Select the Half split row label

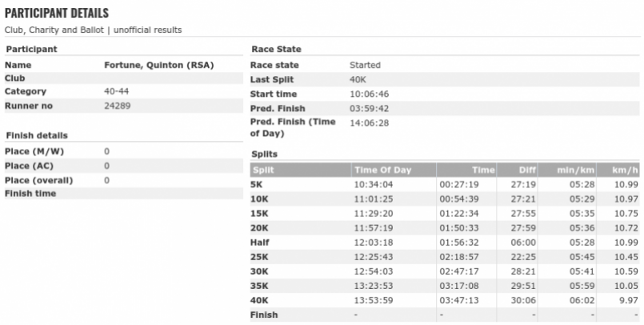[x=260, y=241]
